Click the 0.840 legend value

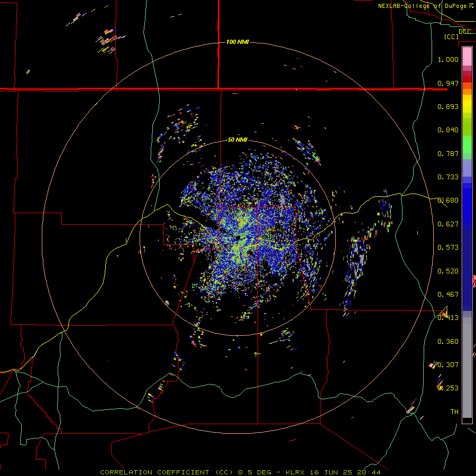point(448,130)
